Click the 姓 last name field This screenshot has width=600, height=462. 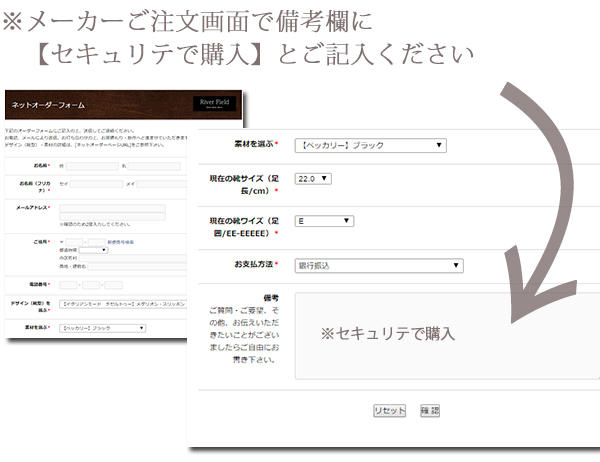pyautogui.click(x=87, y=166)
